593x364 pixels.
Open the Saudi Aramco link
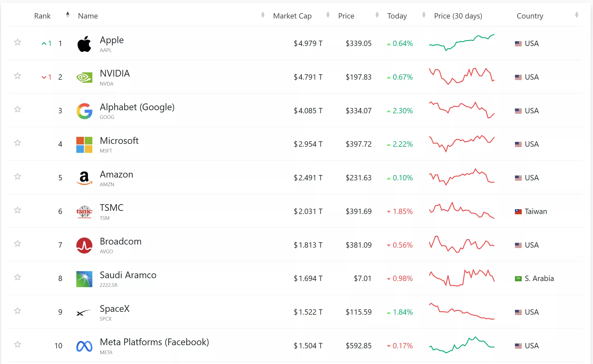point(128,275)
